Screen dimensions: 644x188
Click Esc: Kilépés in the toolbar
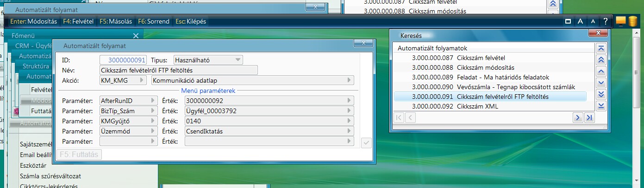191,21
